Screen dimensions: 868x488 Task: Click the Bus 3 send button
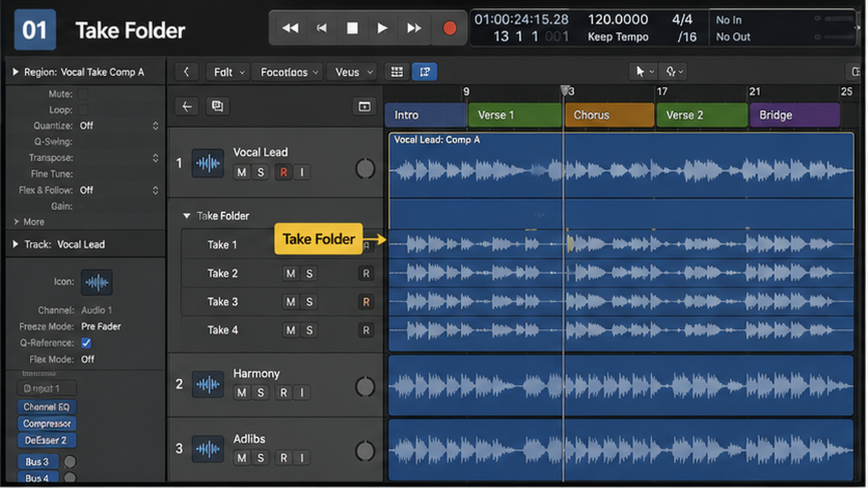tap(37, 462)
